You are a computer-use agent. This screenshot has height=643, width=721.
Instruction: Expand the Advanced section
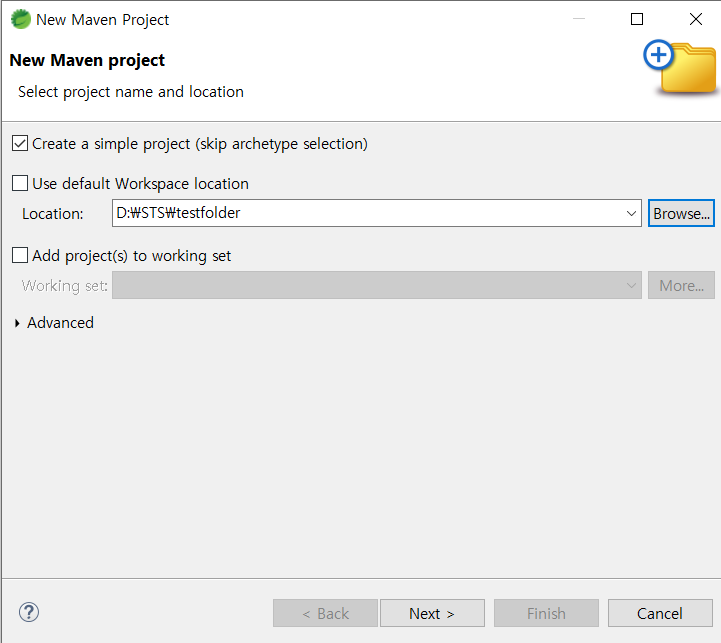point(17,323)
